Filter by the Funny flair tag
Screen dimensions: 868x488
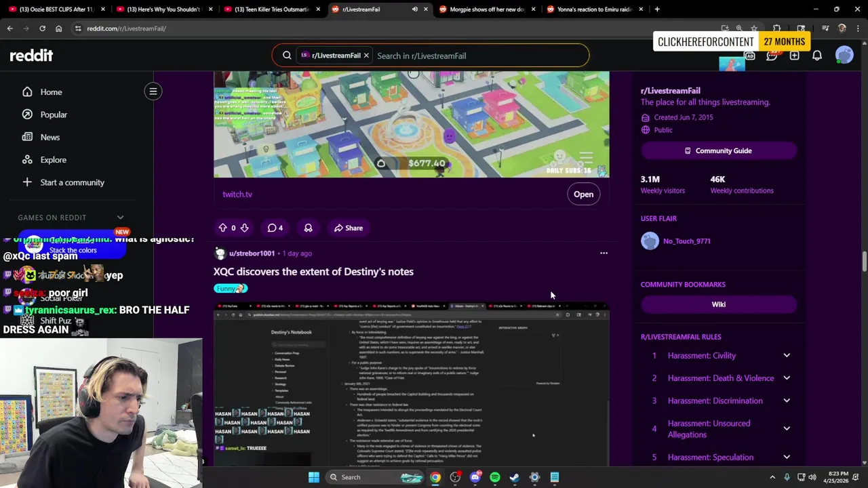coord(231,289)
